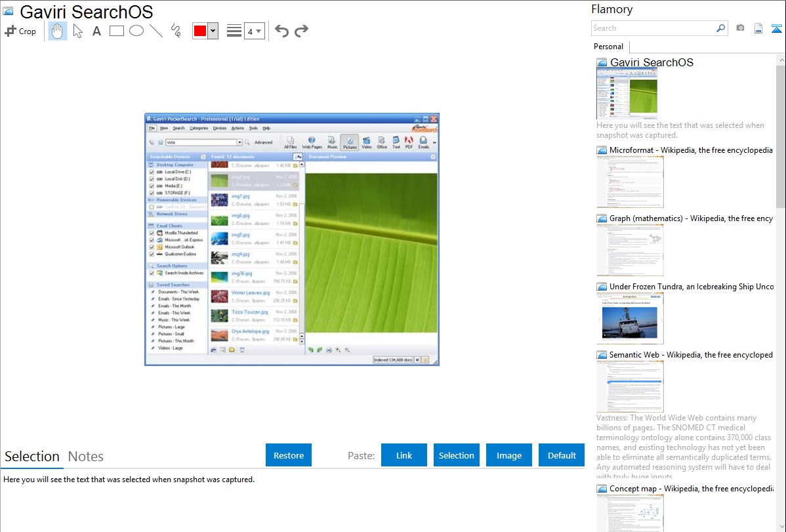Pick the text annotation tool
786x532 pixels.
tap(96, 31)
